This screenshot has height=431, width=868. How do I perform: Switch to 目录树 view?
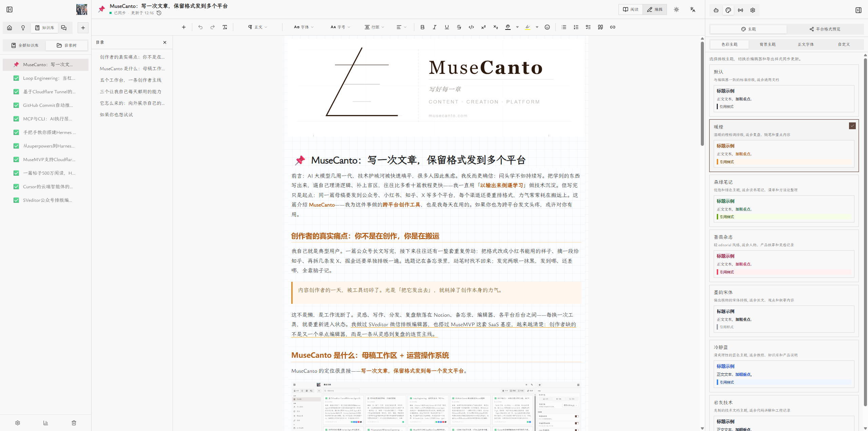(66, 45)
